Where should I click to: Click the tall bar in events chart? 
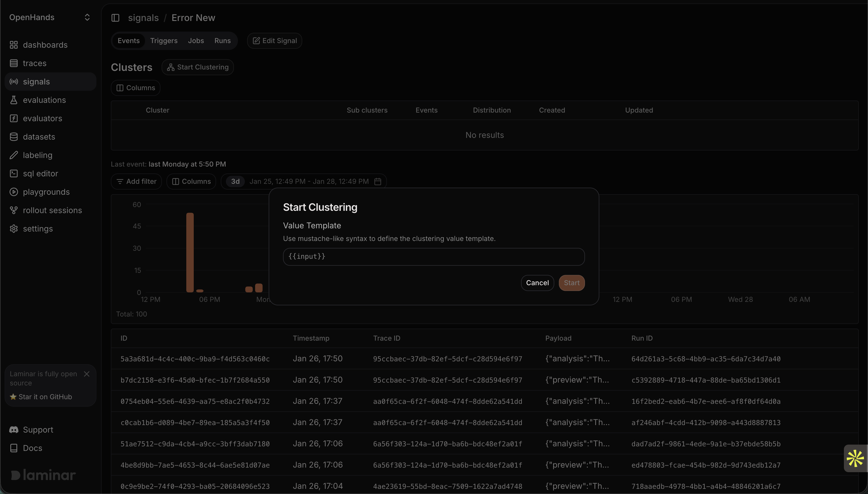coord(190,252)
